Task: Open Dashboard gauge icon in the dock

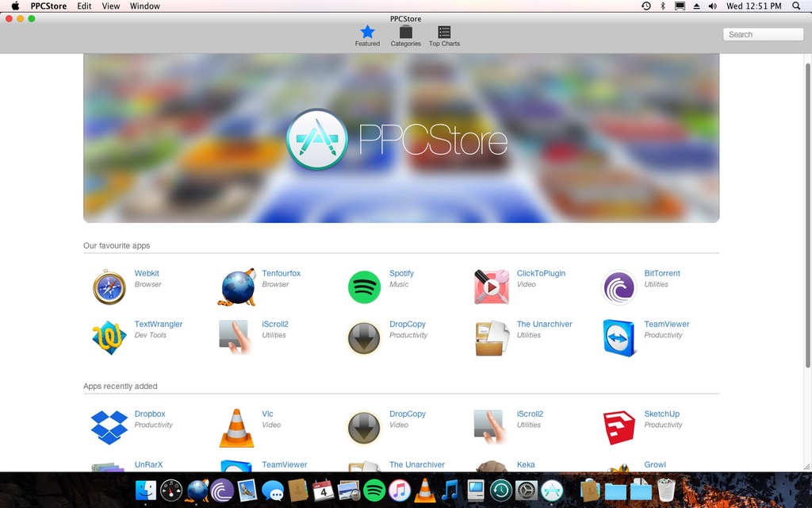Action: (171, 490)
